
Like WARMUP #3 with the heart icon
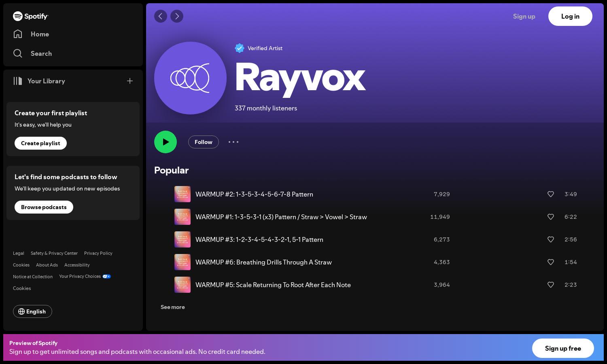[x=551, y=239]
